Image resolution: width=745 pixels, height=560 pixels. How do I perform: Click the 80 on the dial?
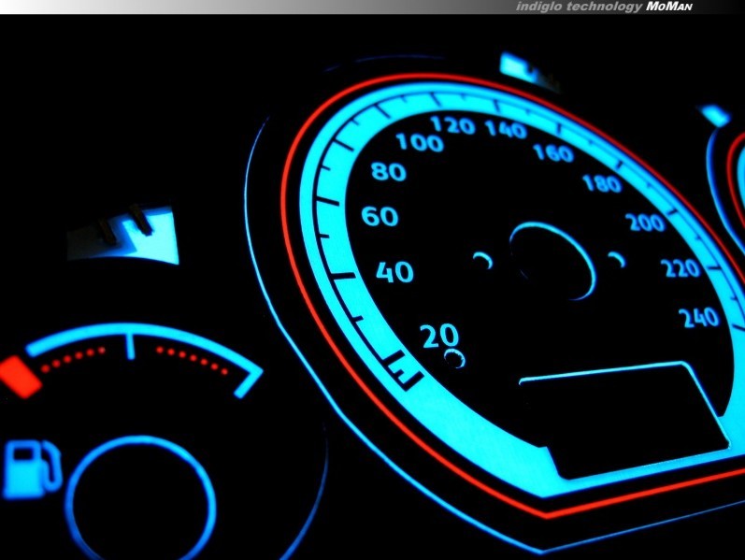point(388,172)
